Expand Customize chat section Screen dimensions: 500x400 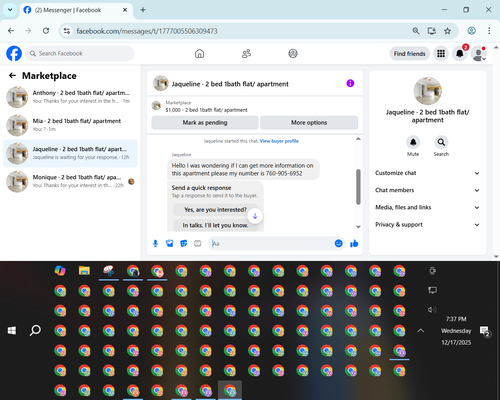click(x=427, y=173)
